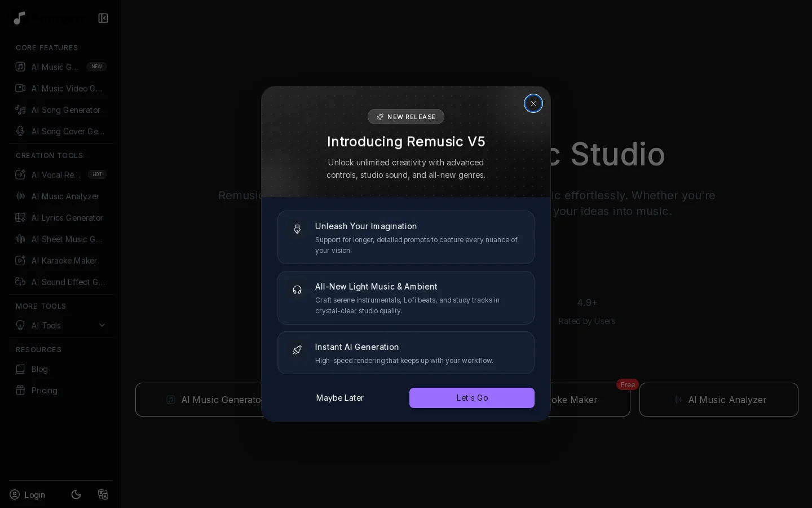
Task: Click the headphones icon beside Light Music & Ambient
Action: (297, 290)
